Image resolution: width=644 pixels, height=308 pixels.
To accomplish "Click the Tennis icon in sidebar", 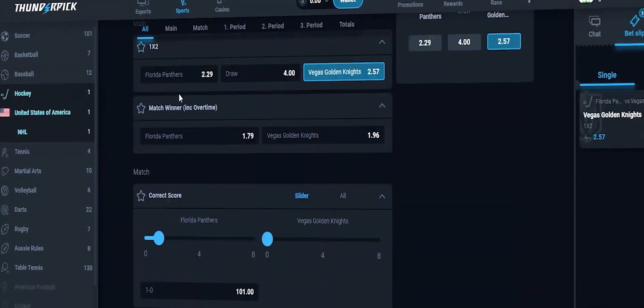I will pyautogui.click(x=5, y=152).
